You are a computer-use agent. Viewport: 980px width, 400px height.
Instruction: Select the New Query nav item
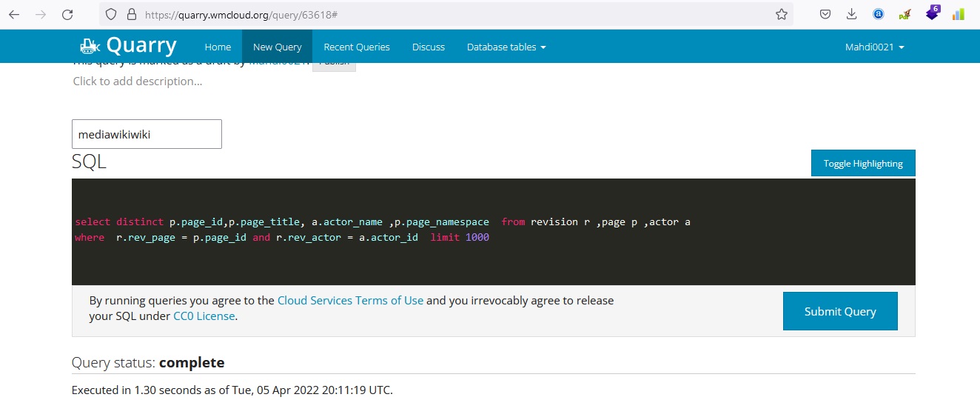pyautogui.click(x=277, y=47)
